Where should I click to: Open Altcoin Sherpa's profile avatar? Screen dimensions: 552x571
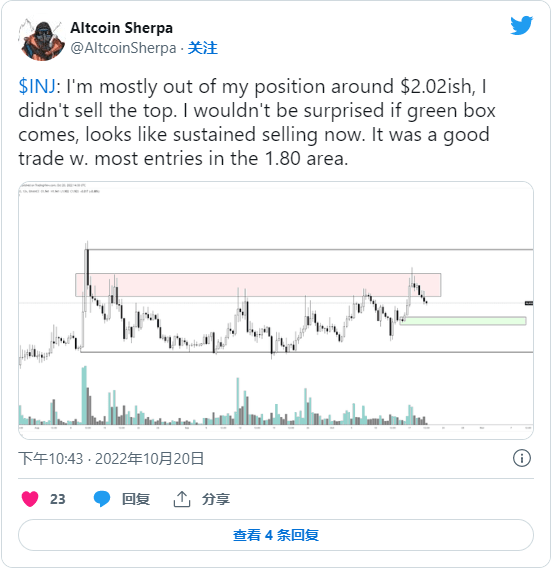pyautogui.click(x=42, y=39)
